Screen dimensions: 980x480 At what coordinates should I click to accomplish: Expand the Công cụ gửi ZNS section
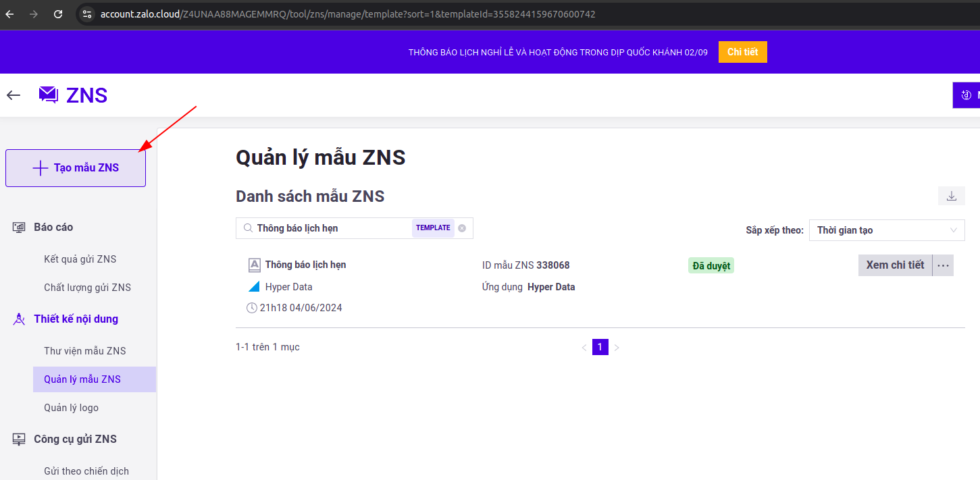click(x=75, y=439)
